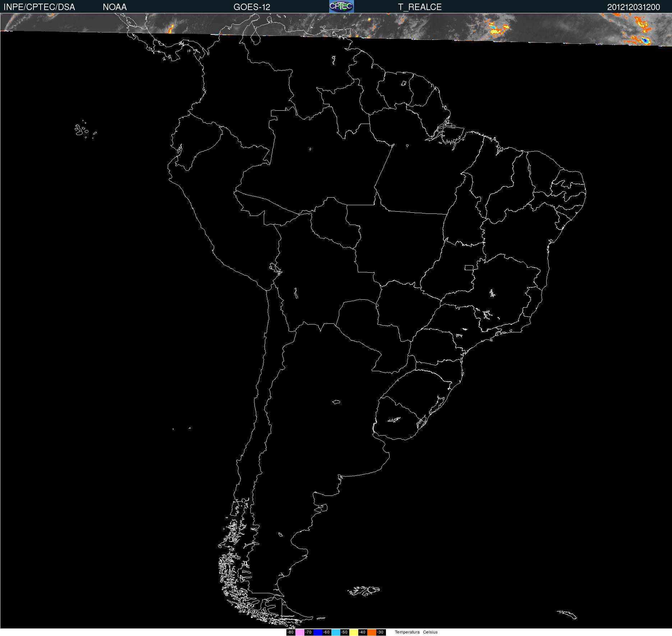Click the -50 legend value
Image resolution: width=672 pixels, height=636 pixels.
tap(344, 632)
